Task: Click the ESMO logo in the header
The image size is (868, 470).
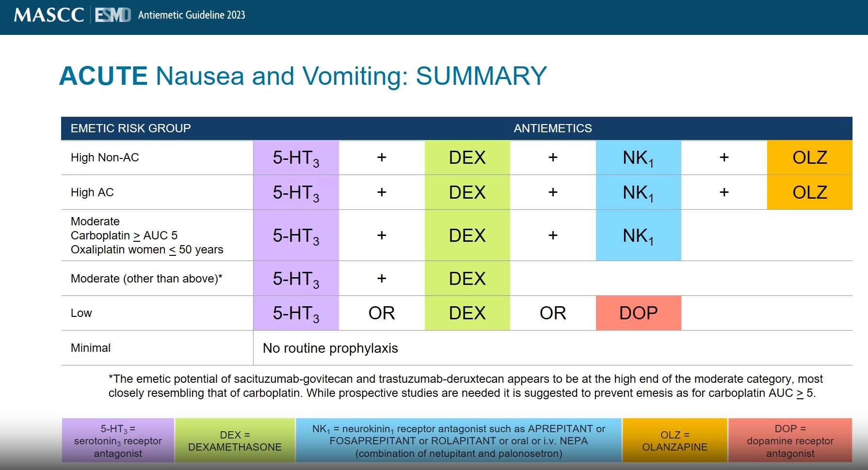Action: (113, 15)
